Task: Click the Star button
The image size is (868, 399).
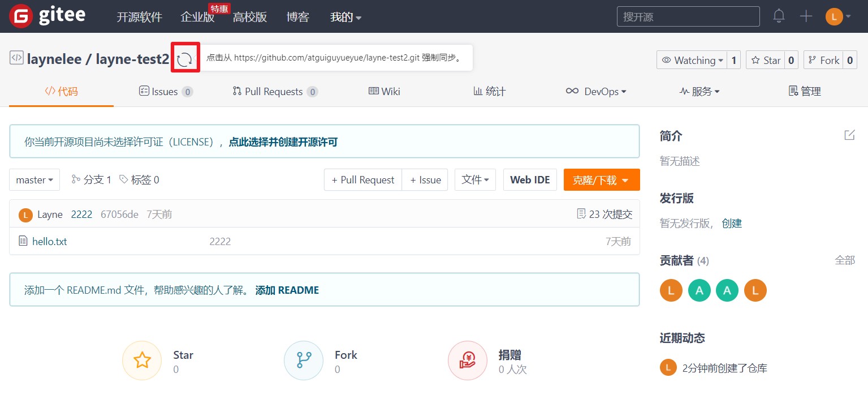Action: [765, 60]
